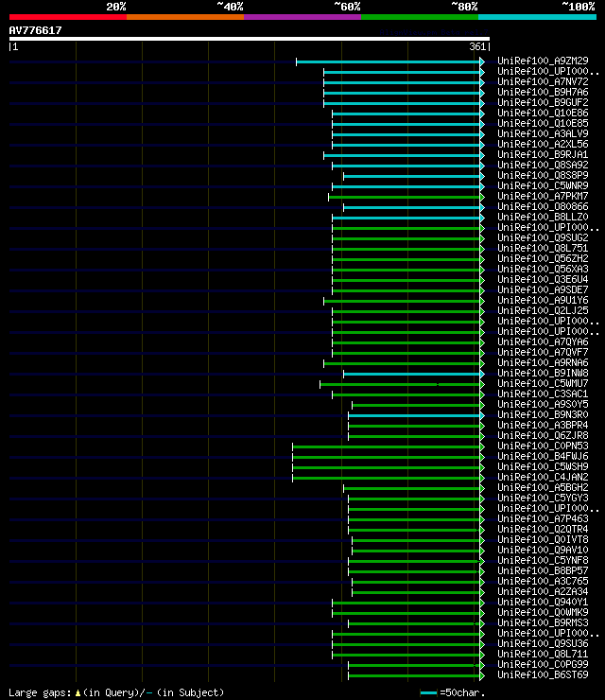
Task: Select the UniRef100_Q6ZJR8 label
Action: coord(543,436)
